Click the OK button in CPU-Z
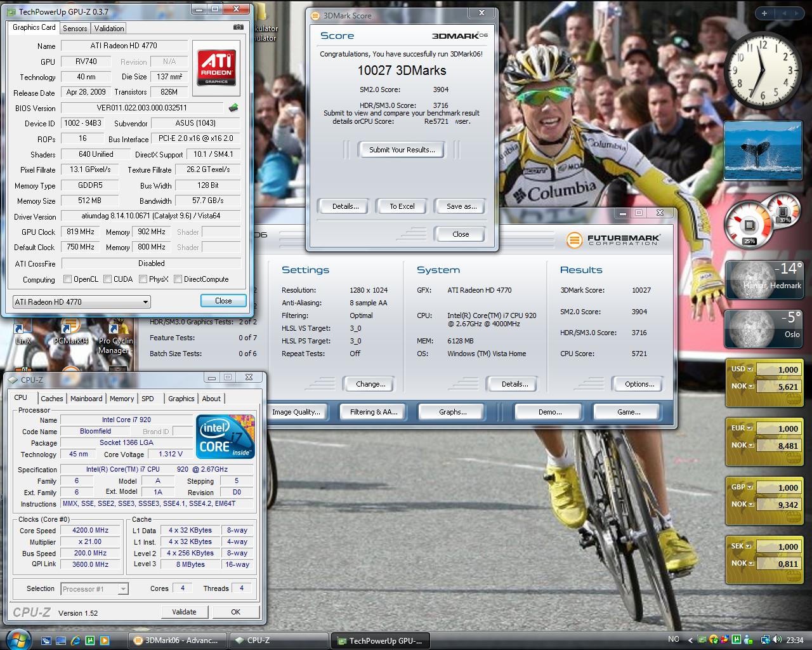812x650 pixels. pos(235,612)
